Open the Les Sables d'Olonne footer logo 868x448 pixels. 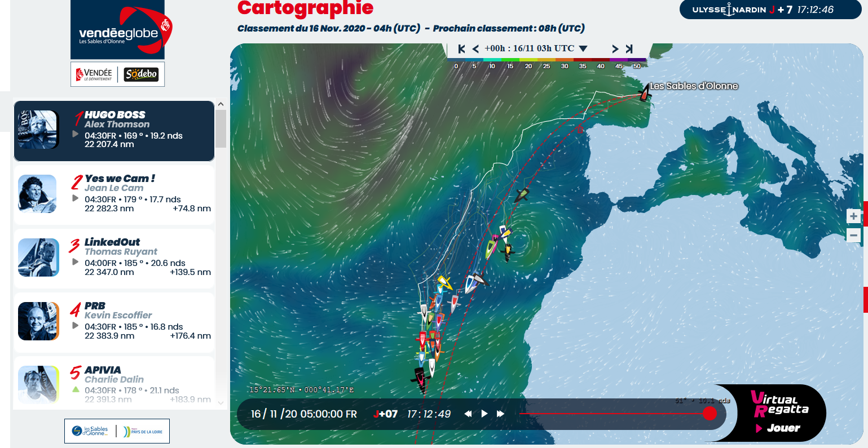pyautogui.click(x=90, y=431)
